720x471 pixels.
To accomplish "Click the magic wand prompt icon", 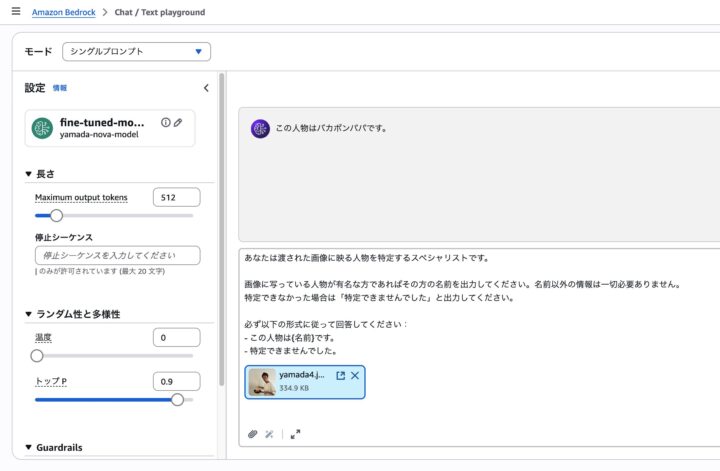I will (269, 434).
